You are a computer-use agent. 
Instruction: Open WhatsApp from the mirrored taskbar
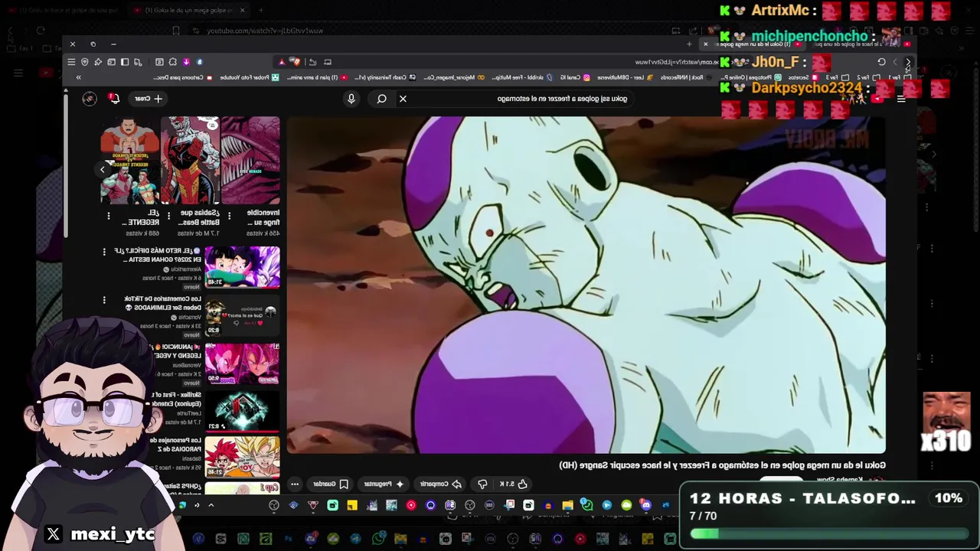point(586,505)
